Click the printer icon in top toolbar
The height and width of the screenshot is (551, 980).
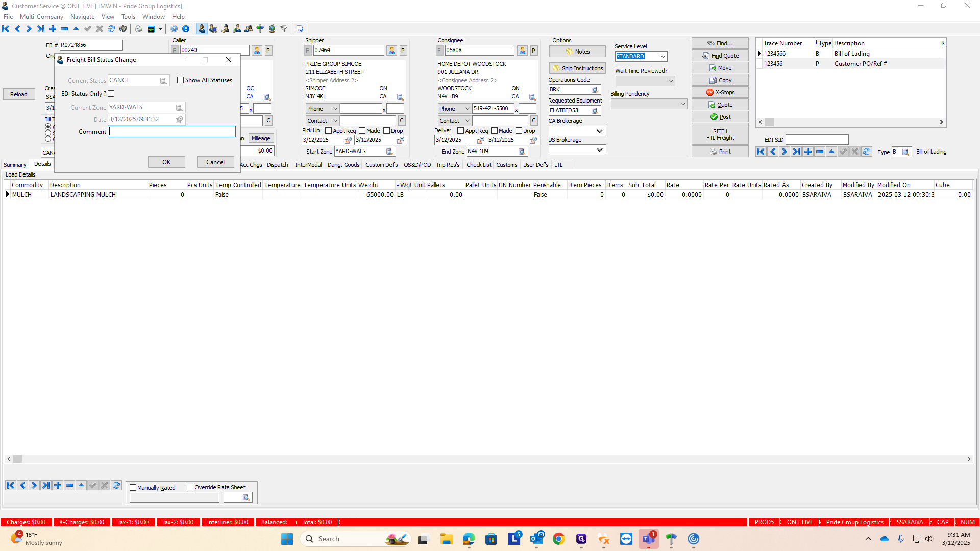(139, 29)
